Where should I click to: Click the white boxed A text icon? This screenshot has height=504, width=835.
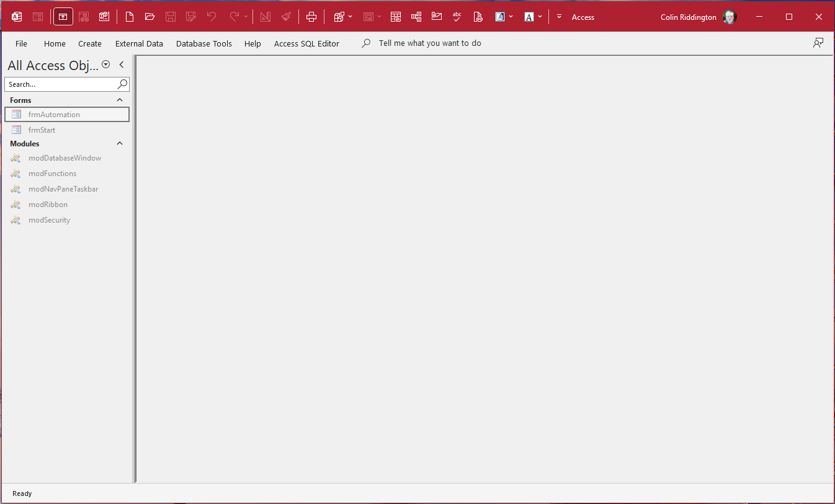point(529,17)
